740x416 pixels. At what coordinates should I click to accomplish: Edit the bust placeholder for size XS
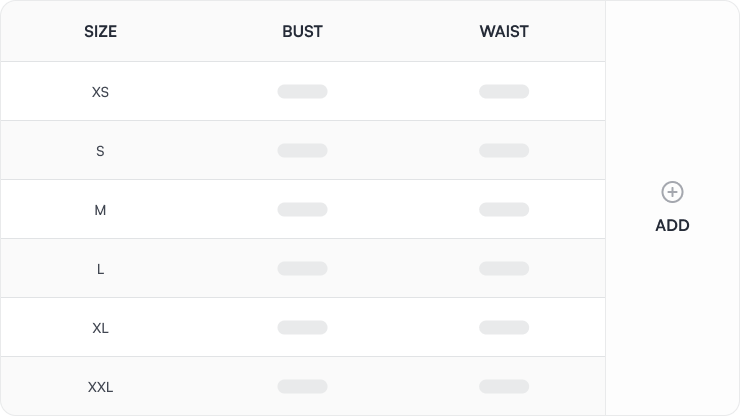[x=303, y=92]
